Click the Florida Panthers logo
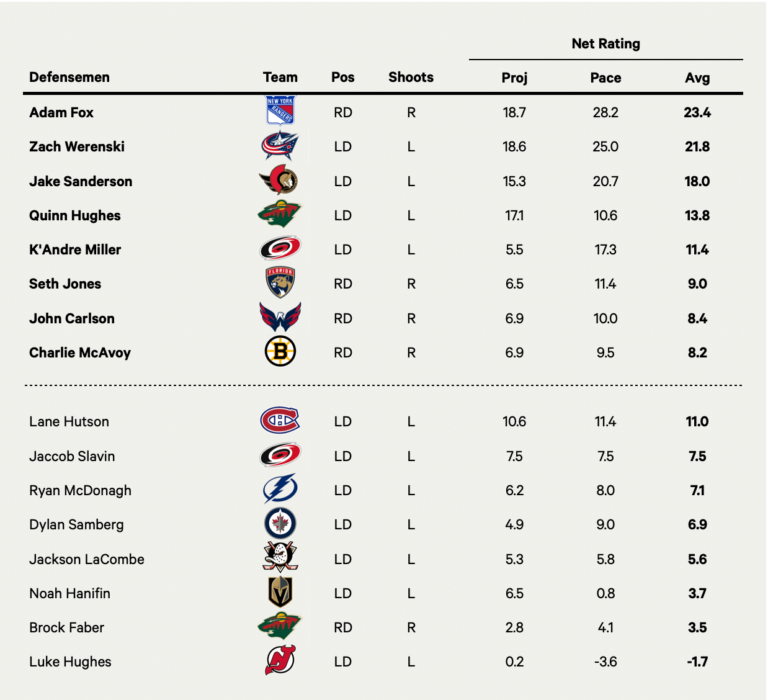This screenshot has height=700, width=768. (280, 284)
